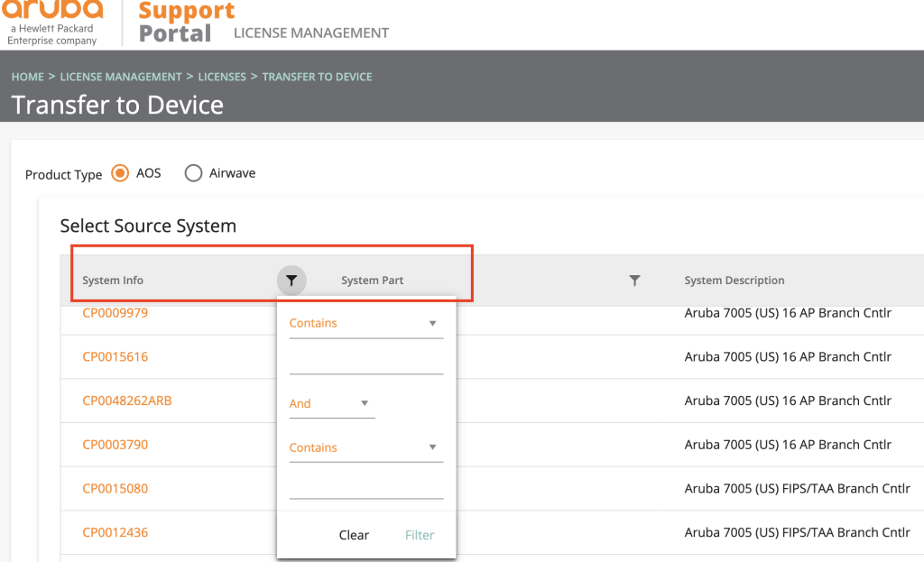
Task: Focus the first filter value text field
Action: 366,363
